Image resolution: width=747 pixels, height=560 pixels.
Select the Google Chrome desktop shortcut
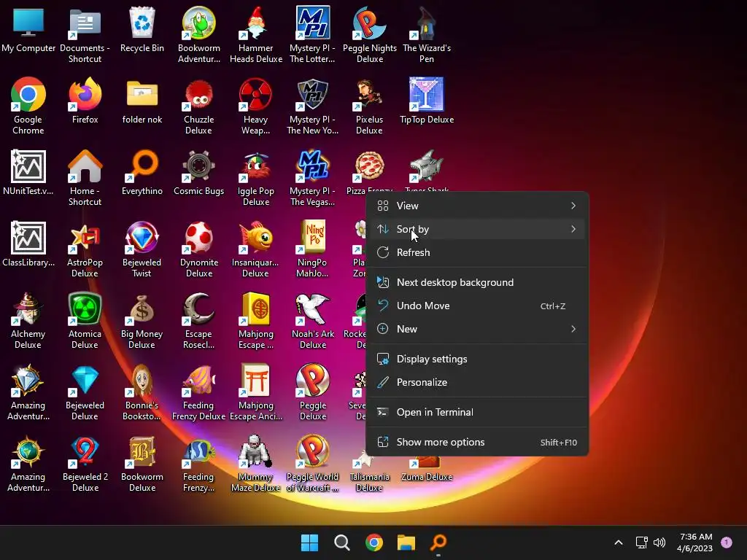pos(28,106)
